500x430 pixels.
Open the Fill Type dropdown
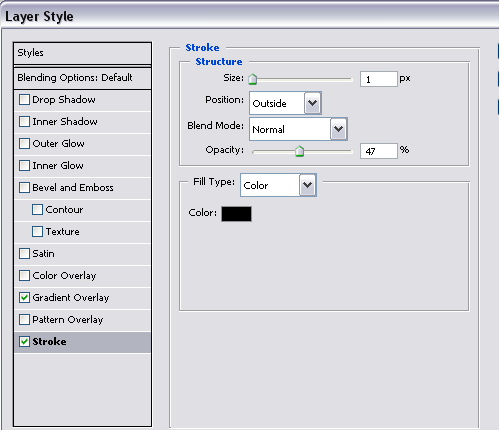(x=278, y=185)
